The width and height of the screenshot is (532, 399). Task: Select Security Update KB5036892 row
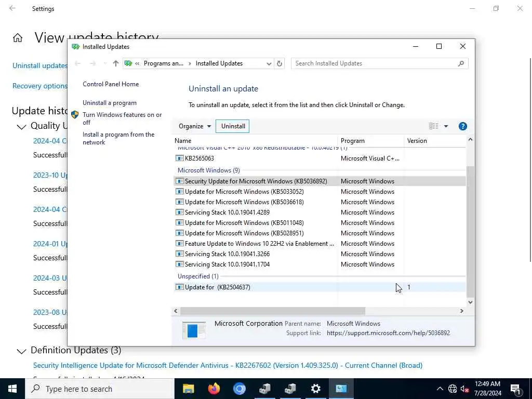(320, 181)
